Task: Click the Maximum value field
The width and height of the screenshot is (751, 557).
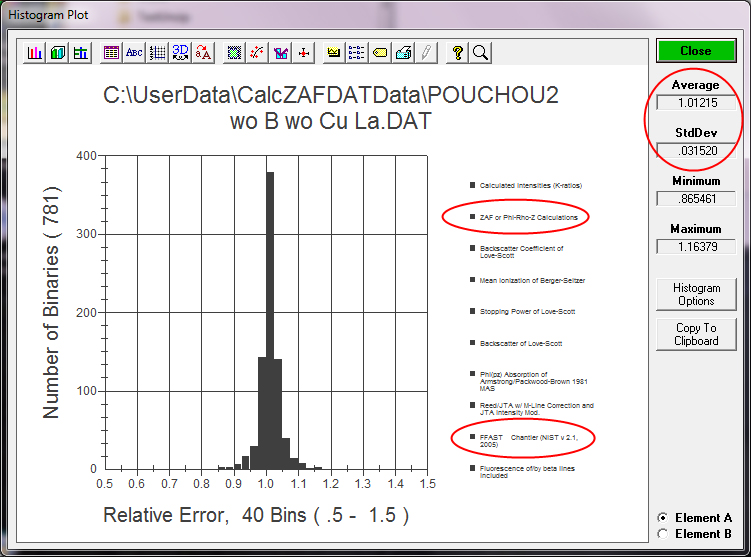Action: tap(695, 247)
